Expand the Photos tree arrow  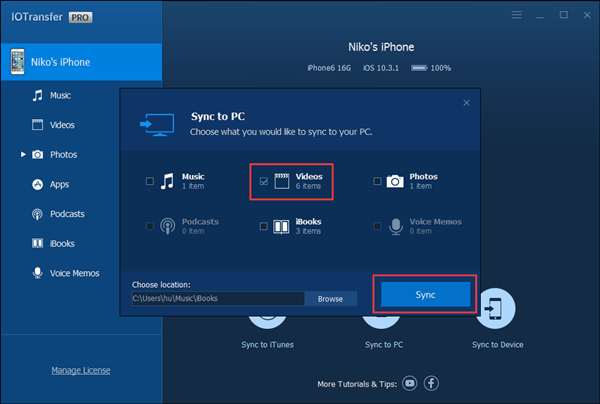(23, 155)
